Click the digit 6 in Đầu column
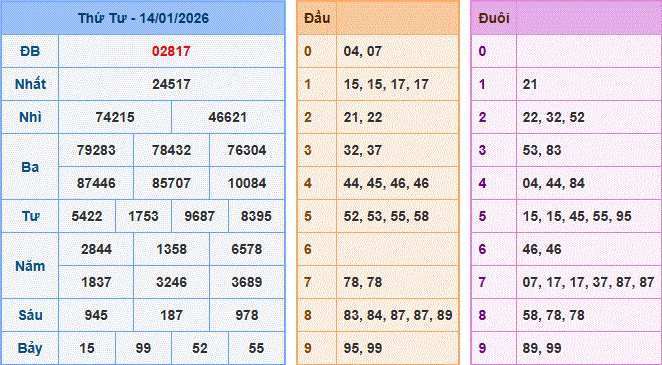The width and height of the screenshot is (662, 365). [x=307, y=249]
